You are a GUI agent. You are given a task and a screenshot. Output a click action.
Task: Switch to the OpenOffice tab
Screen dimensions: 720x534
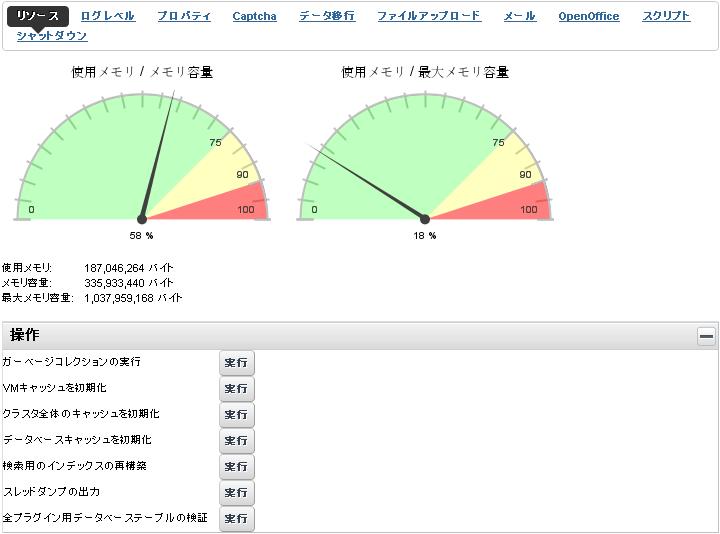588,16
